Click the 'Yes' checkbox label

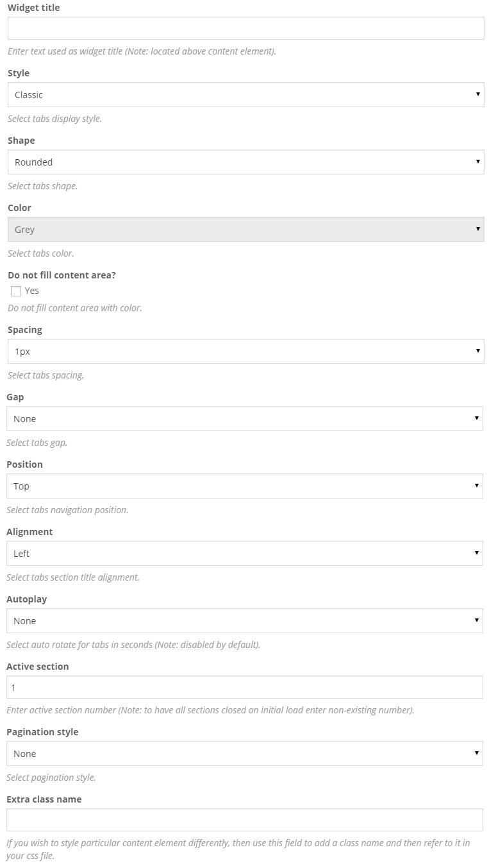point(32,291)
